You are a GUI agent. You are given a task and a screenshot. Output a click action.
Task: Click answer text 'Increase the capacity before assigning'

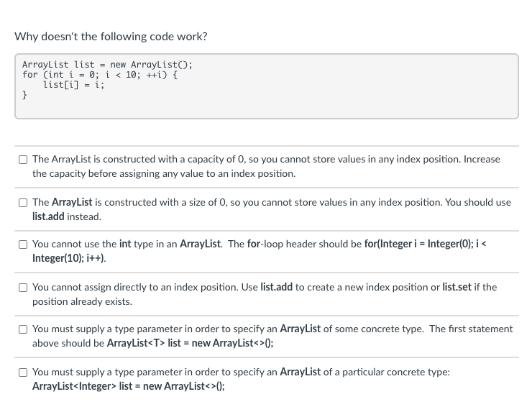266,166
